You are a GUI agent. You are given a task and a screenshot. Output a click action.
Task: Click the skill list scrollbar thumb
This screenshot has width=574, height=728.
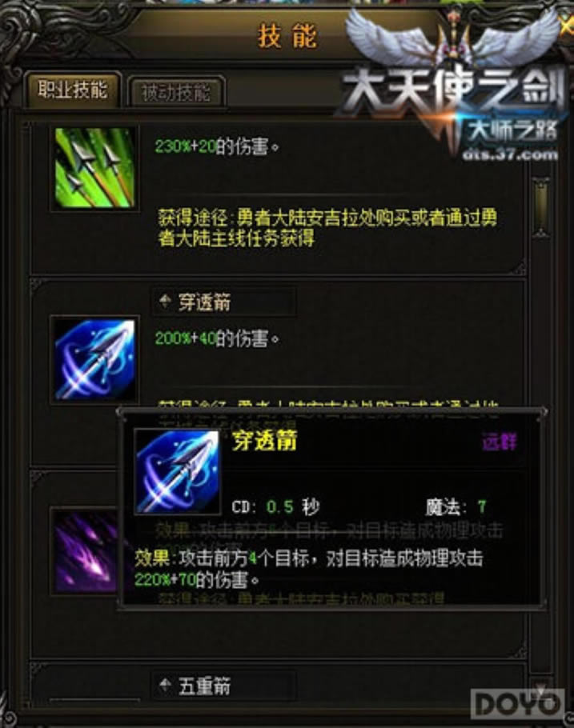point(541,207)
